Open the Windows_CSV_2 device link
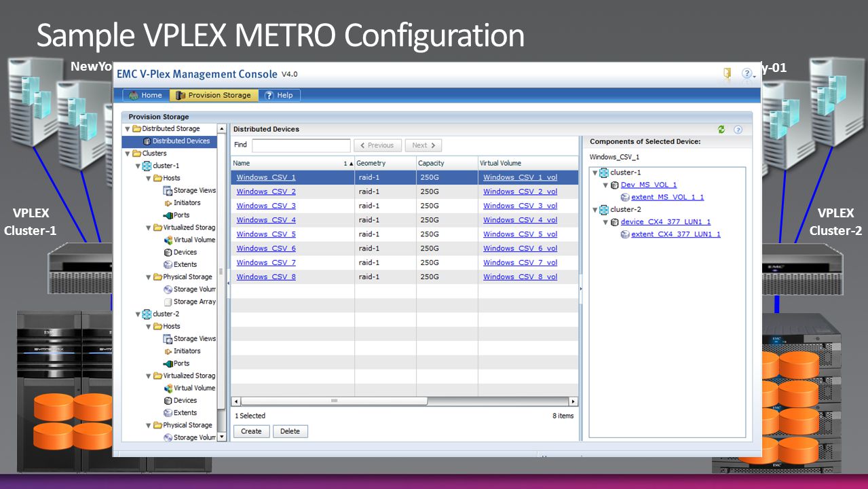Image resolution: width=868 pixels, height=489 pixels. coord(266,192)
